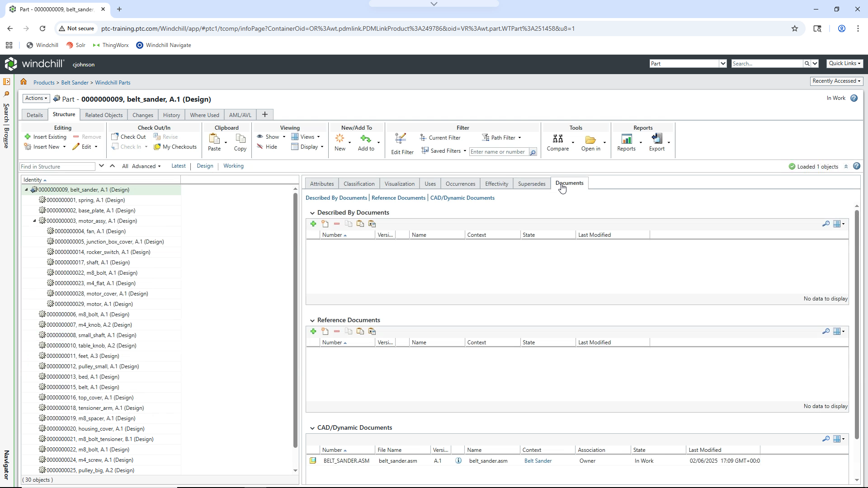Go to Windchill home icon

[24, 82]
